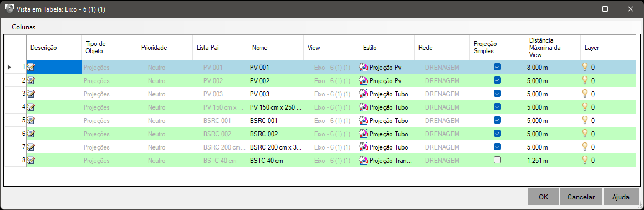Click the Tipo de Objeto column header
644x210 pixels.
(110, 48)
